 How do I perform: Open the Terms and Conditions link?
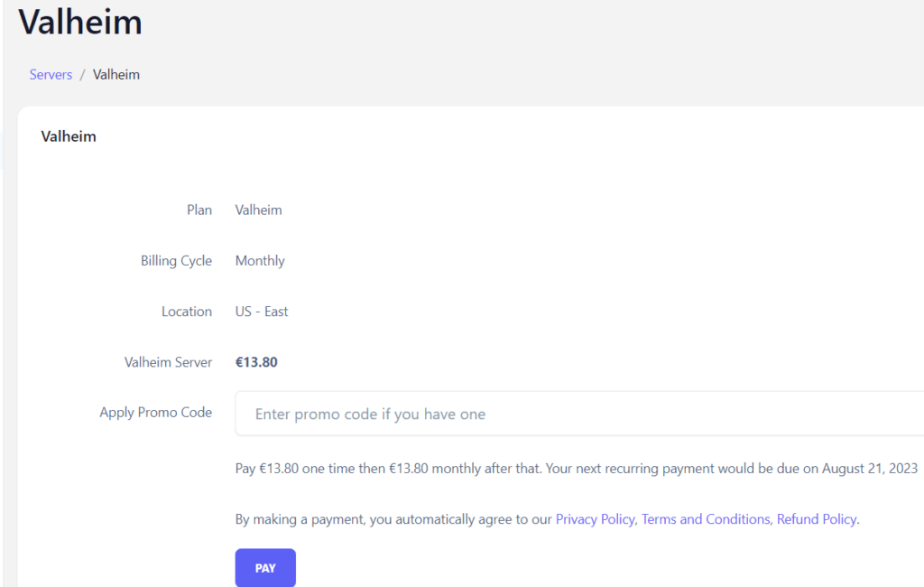click(x=706, y=519)
